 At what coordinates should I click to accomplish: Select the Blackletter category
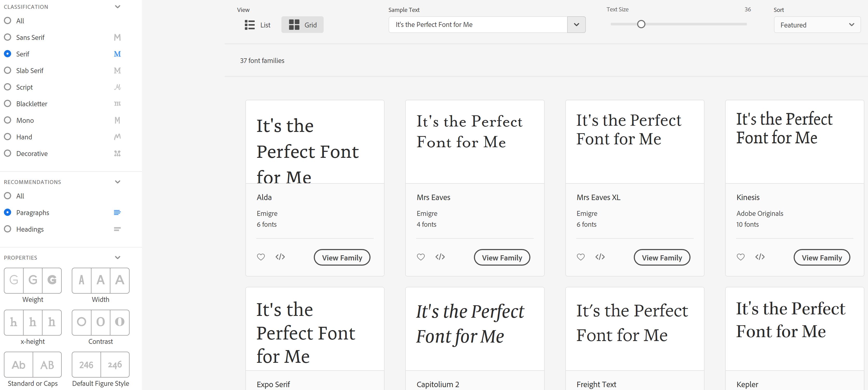pos(8,103)
